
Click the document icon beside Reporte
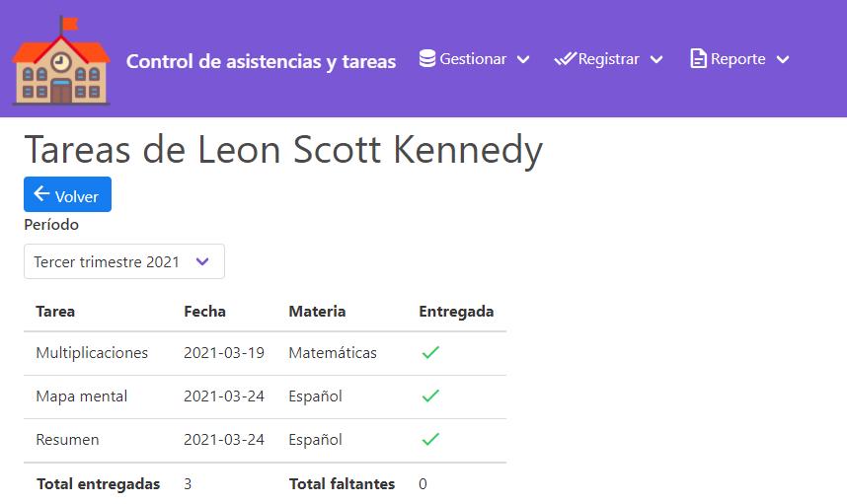pyautogui.click(x=698, y=59)
